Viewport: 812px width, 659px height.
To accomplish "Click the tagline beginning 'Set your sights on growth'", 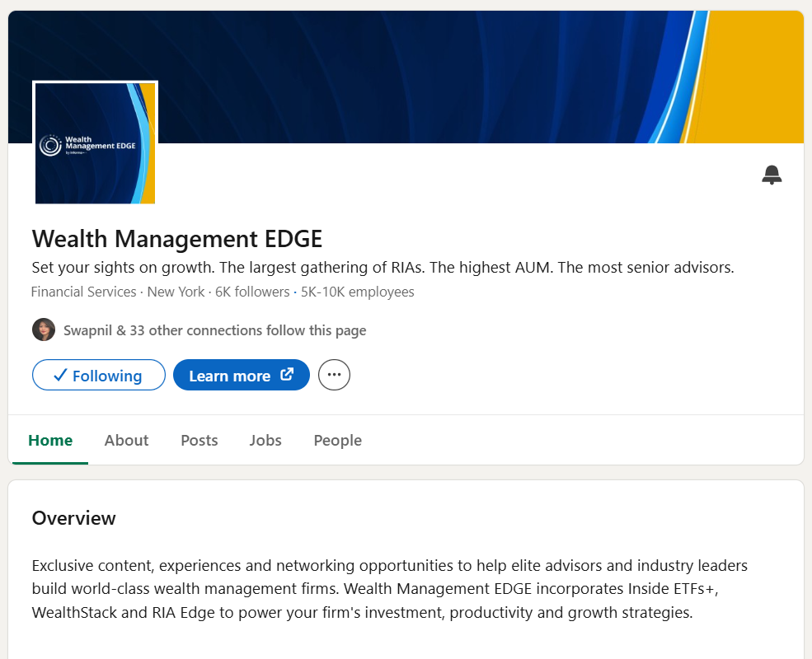I will 383,268.
